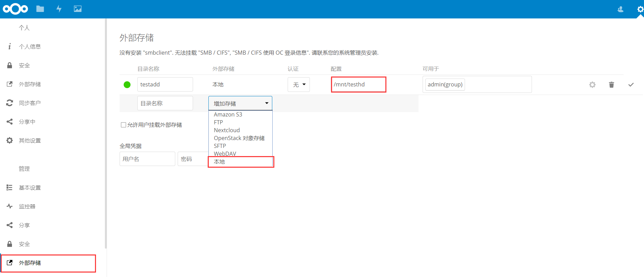644x277 pixels.
Task: Click the admin 外部存储 external icon
Action: coord(10,263)
